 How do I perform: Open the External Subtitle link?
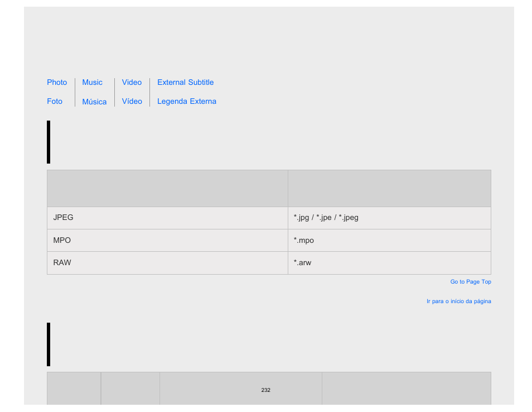tap(185, 83)
